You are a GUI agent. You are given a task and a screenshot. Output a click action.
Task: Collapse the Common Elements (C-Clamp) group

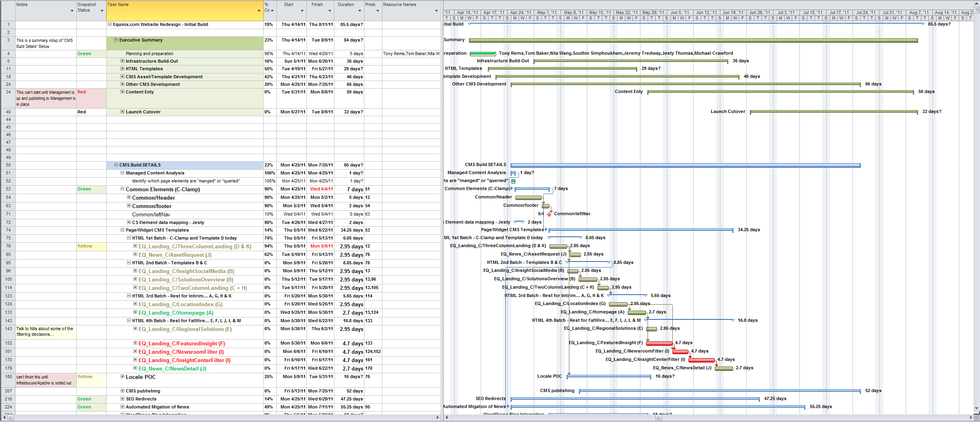(x=123, y=189)
